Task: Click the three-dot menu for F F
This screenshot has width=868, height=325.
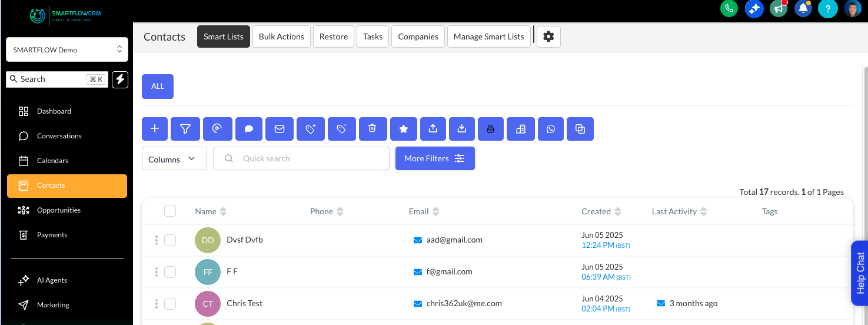Action: tap(156, 271)
